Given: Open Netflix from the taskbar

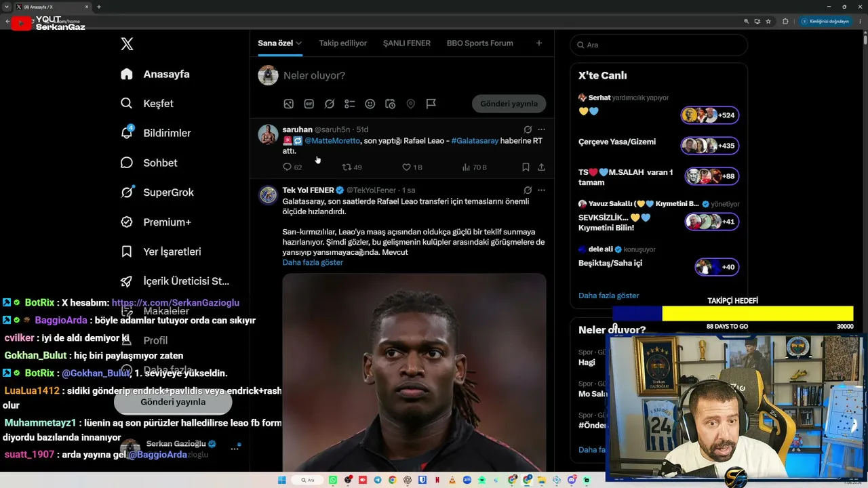Looking at the screenshot, I should click(437, 480).
